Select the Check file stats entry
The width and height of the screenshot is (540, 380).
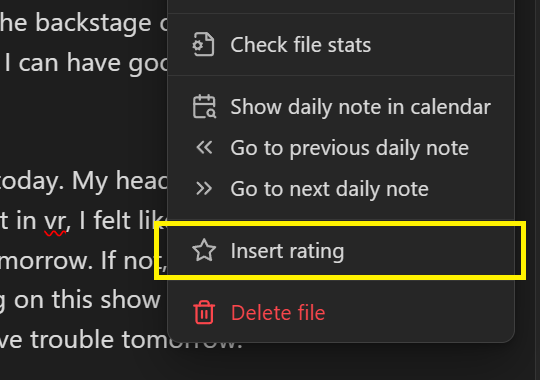point(341,44)
